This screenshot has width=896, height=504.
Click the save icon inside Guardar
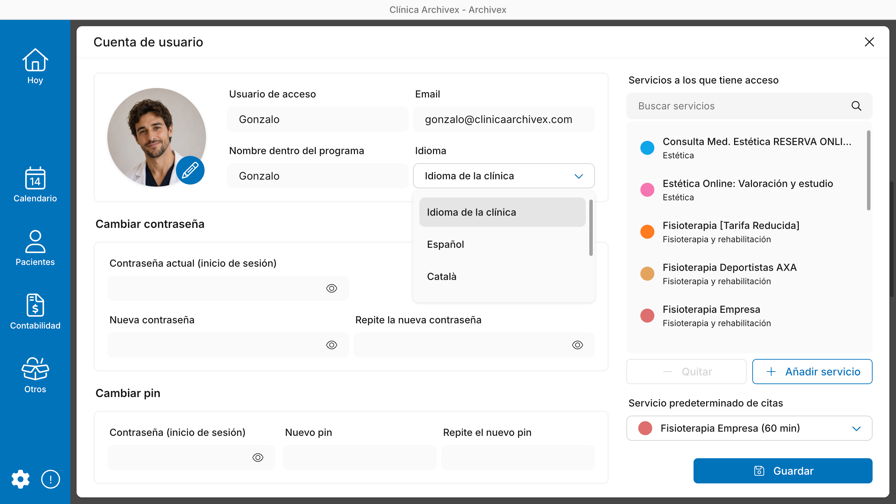pyautogui.click(x=759, y=471)
